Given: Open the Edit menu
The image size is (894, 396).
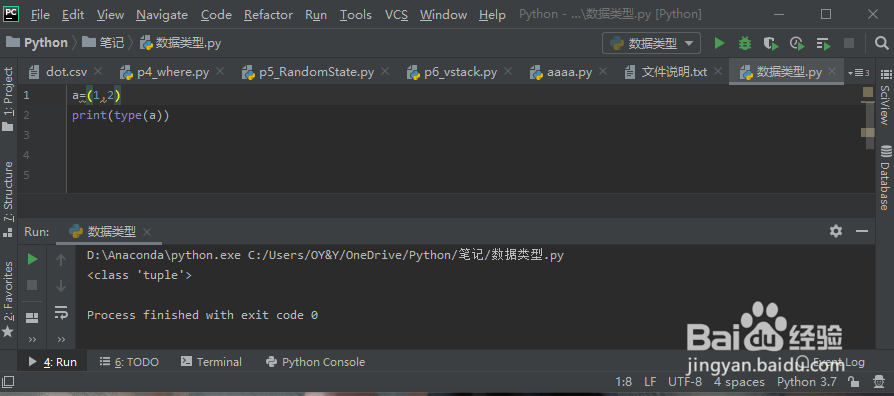Looking at the screenshot, I should [73, 15].
